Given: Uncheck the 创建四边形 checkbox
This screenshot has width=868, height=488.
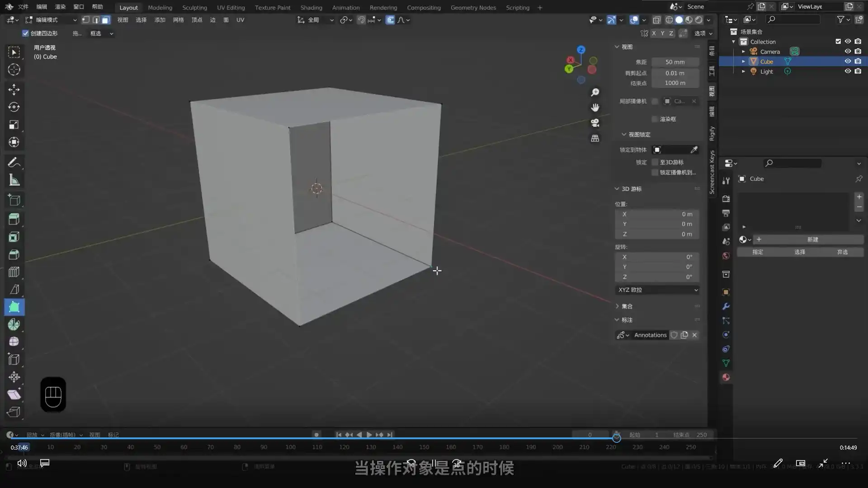Looking at the screenshot, I should [x=26, y=33].
